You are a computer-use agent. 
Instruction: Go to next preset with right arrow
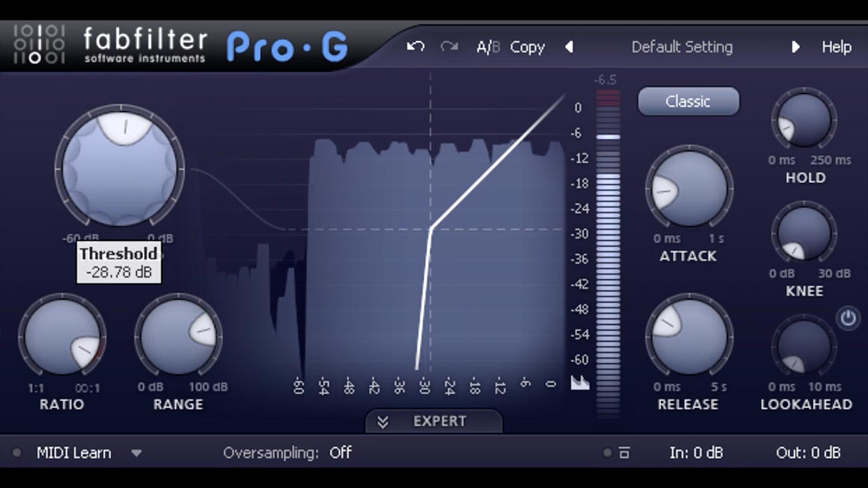click(x=795, y=47)
